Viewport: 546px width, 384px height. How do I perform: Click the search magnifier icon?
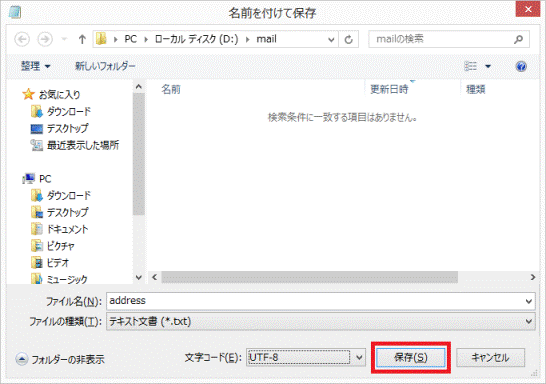[x=518, y=39]
